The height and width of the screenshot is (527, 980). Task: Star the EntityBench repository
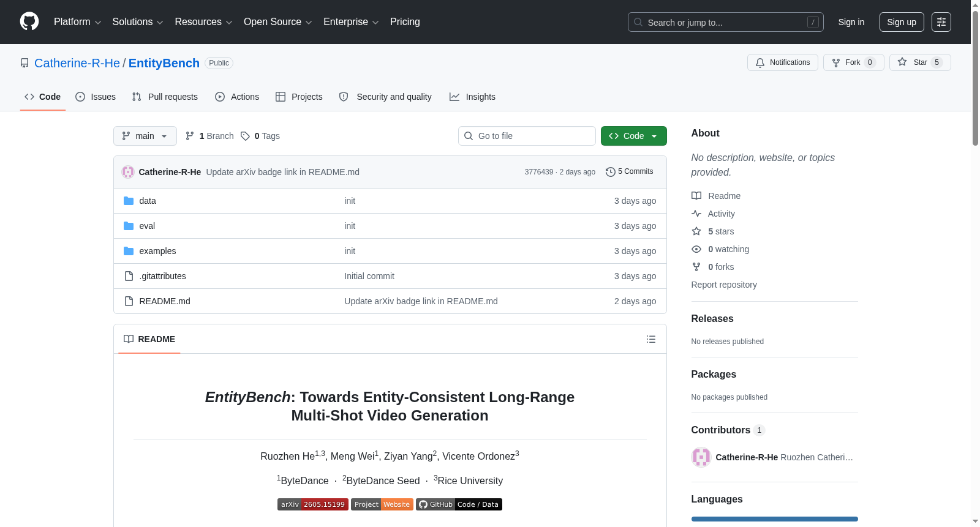coord(920,62)
